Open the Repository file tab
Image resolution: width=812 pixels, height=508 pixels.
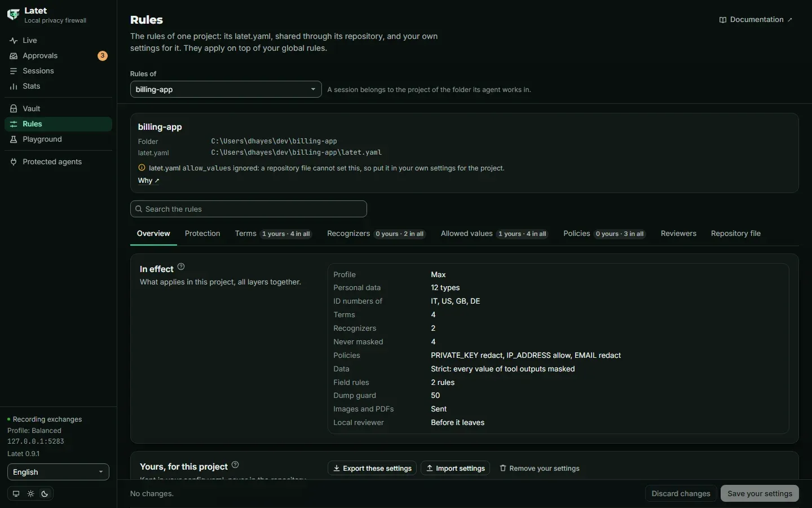coord(736,234)
